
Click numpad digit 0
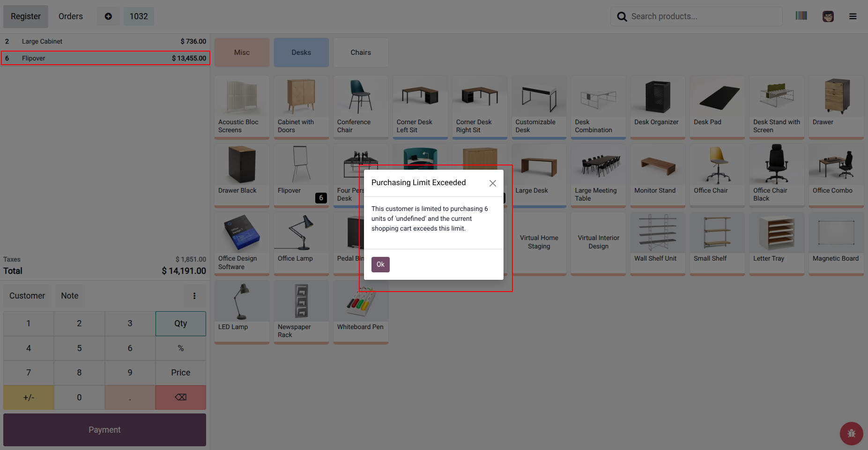[x=79, y=397]
